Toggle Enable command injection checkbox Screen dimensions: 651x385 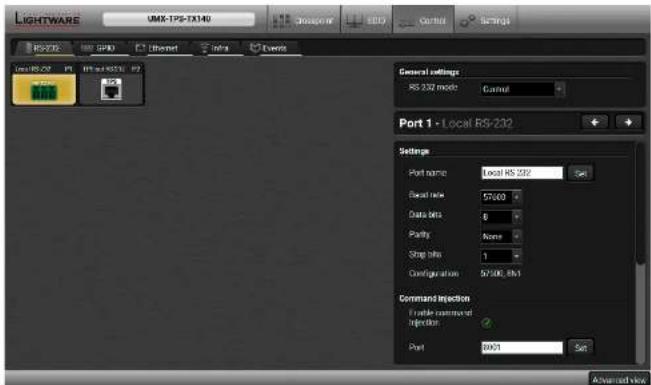pos(487,323)
